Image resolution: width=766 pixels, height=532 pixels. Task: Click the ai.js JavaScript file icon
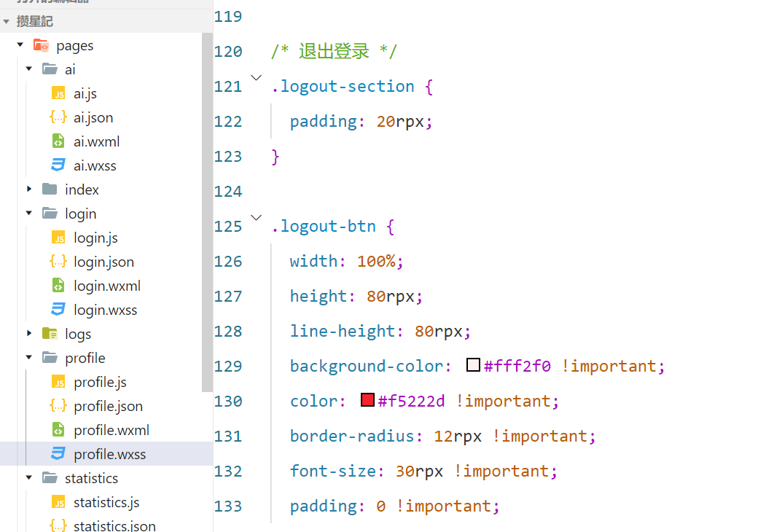tap(58, 93)
